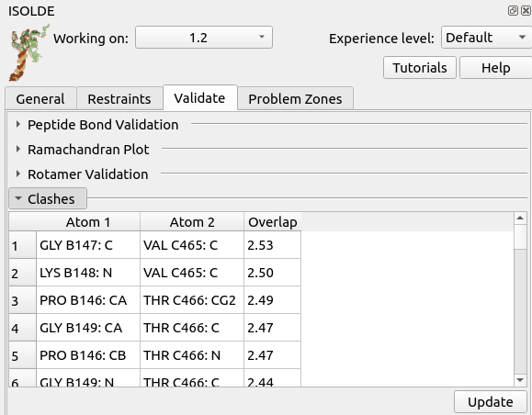Open the Problem Zones tab
The image size is (532, 415).
click(295, 99)
